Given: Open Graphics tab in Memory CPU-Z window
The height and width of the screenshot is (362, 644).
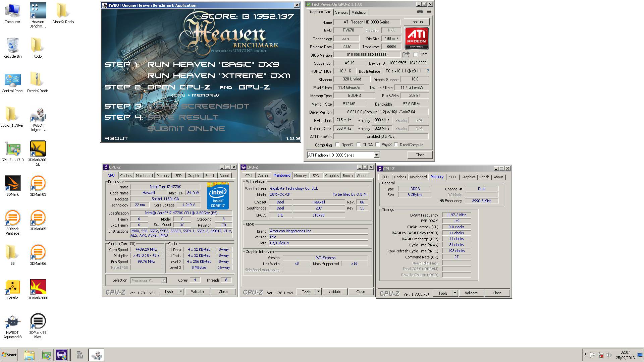Looking at the screenshot, I should click(468, 177).
